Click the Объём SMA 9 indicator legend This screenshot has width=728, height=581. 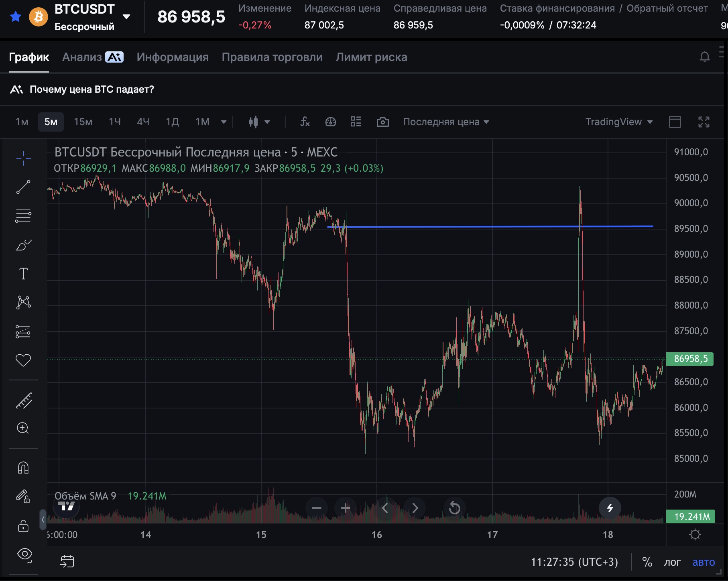click(x=85, y=496)
